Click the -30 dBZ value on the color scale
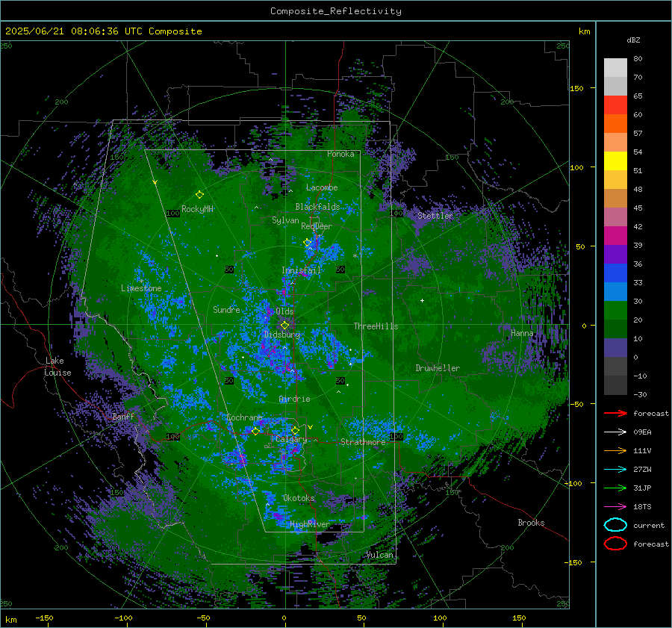 [x=640, y=394]
